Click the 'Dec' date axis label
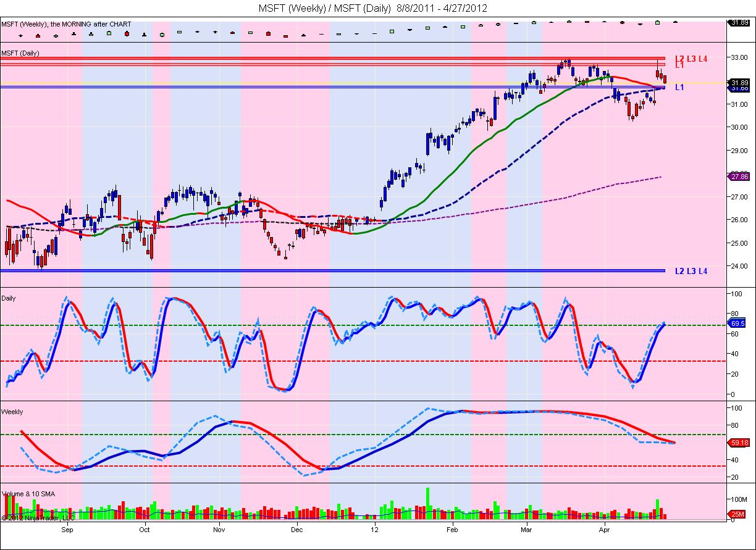Image resolution: width=756 pixels, height=550 pixels. pyautogui.click(x=296, y=530)
